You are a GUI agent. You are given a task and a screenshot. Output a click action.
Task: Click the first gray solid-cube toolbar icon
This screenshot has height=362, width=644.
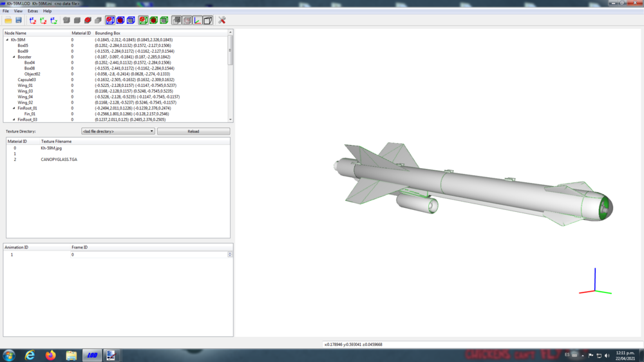(66, 20)
